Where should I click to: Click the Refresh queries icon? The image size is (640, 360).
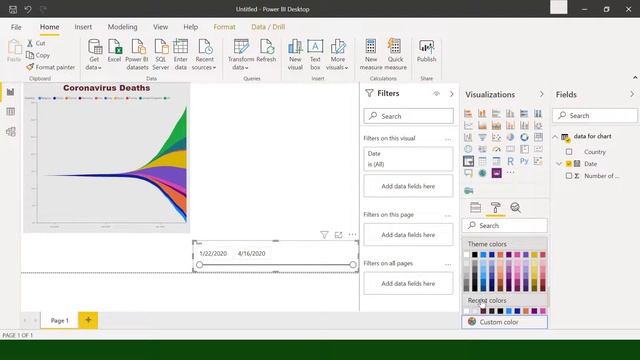(267, 47)
